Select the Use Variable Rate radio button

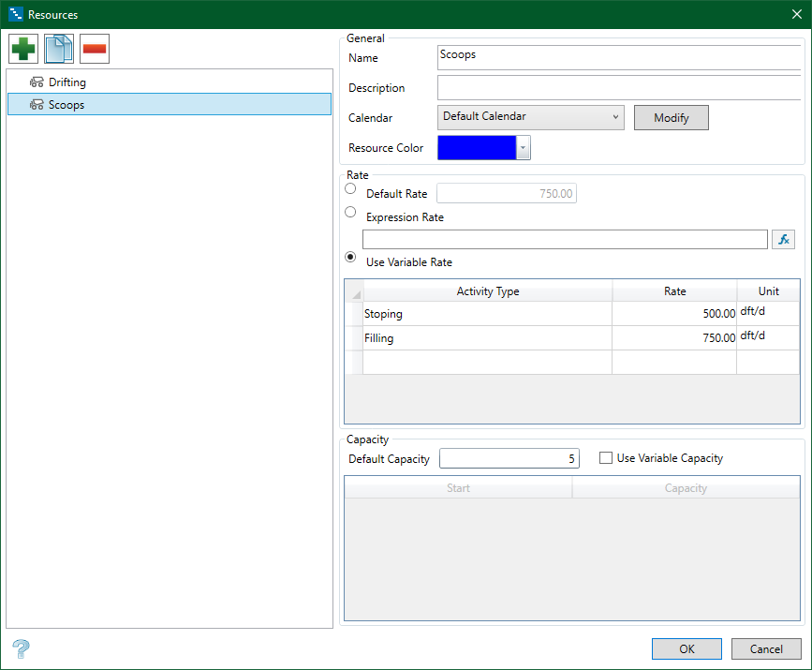pyautogui.click(x=350, y=257)
